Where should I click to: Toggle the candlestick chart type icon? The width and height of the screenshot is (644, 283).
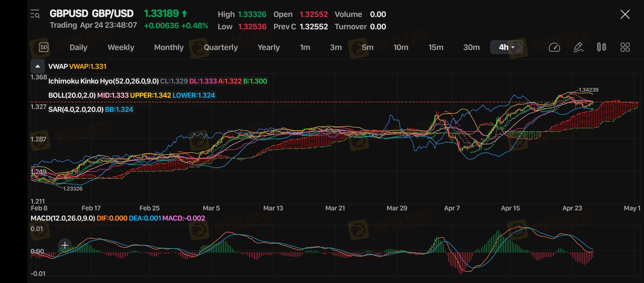601,47
